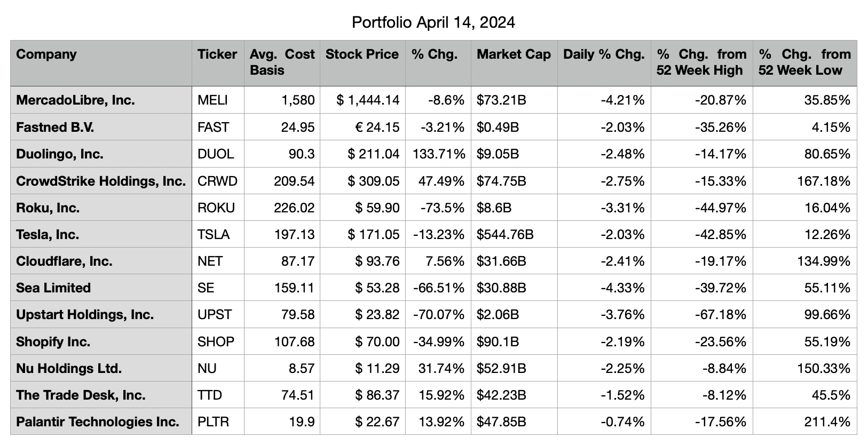Click the NU ticker cell
This screenshot has width=868, height=445.
[x=207, y=369]
